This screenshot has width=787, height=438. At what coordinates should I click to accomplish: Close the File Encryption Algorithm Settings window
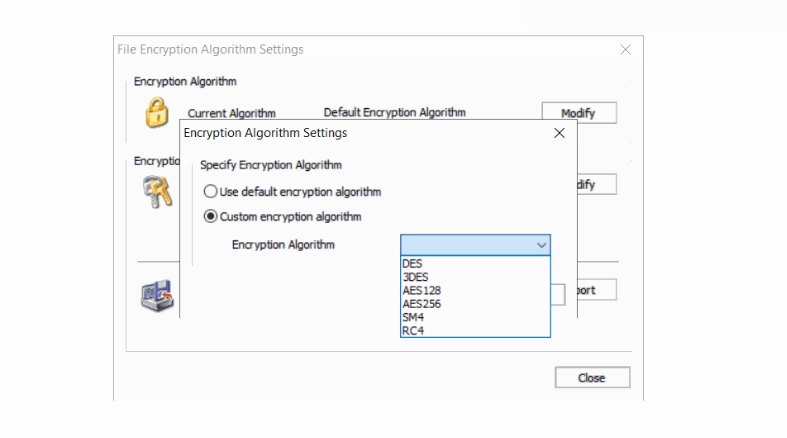[x=625, y=50]
